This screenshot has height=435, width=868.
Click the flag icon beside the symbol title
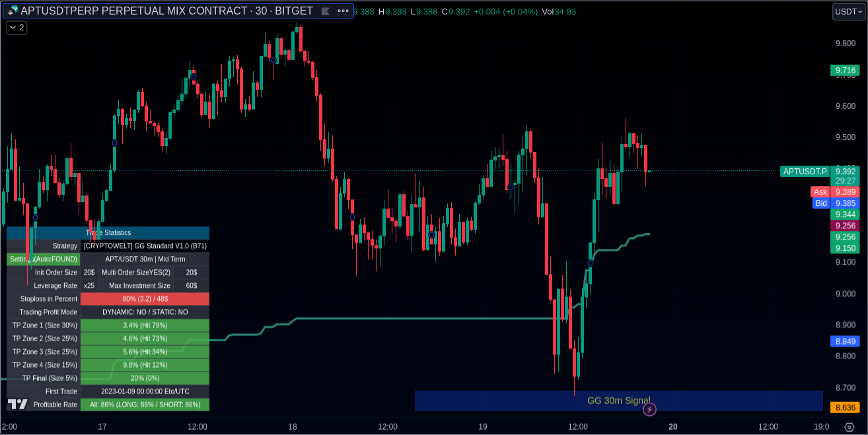point(325,11)
